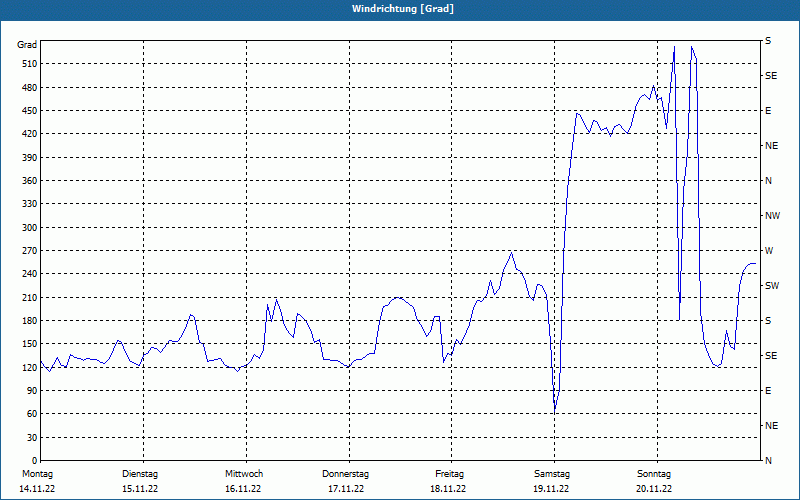Click the "E" compass label aligned with 450
Screen dimensions: 800x500
click(x=768, y=111)
